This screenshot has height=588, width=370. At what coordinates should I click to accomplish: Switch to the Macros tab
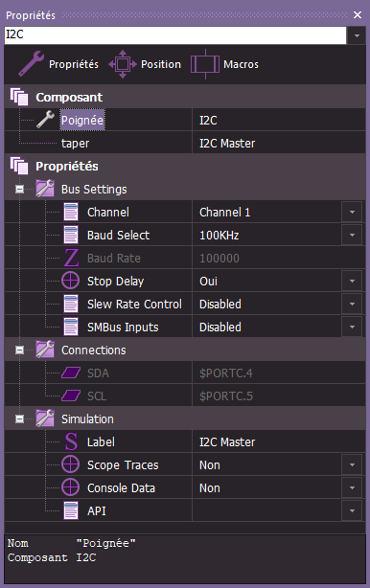coord(224,64)
